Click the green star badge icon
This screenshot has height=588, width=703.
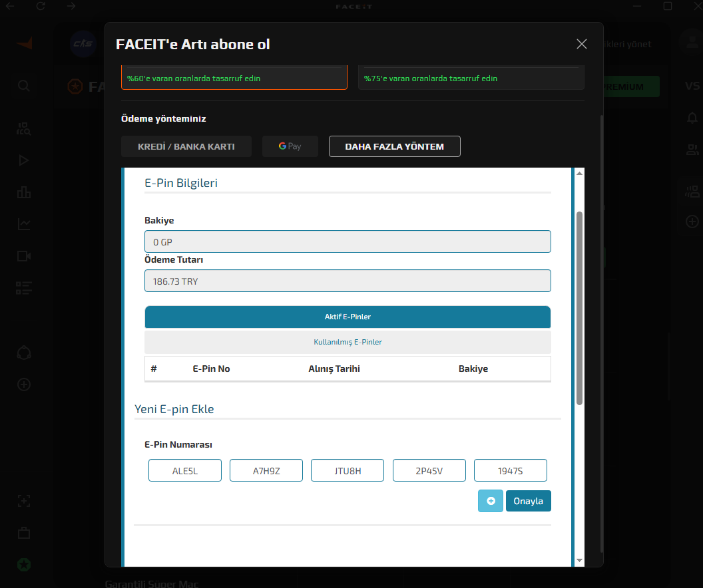[x=24, y=565]
